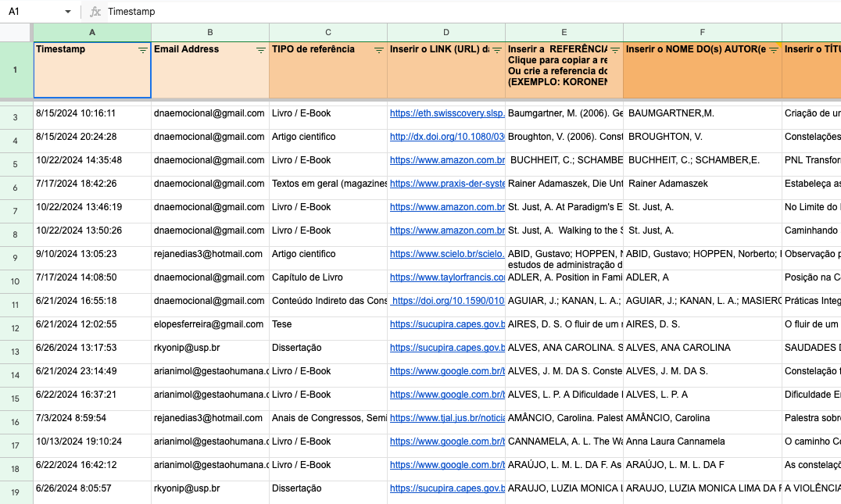Click the select-all corner box
Image resolution: width=841 pixels, height=504 pixels.
pos(16,32)
